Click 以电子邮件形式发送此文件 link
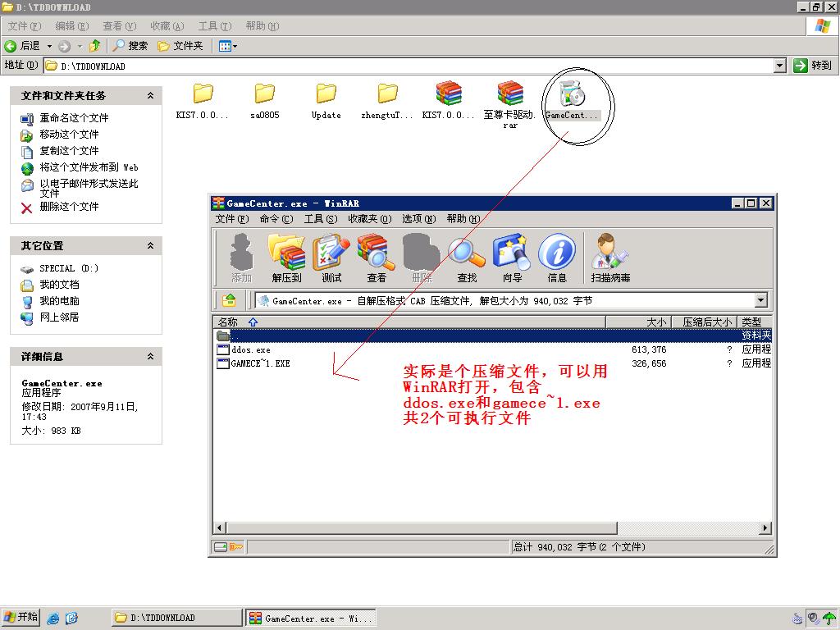840x630 pixels. pos(89,188)
